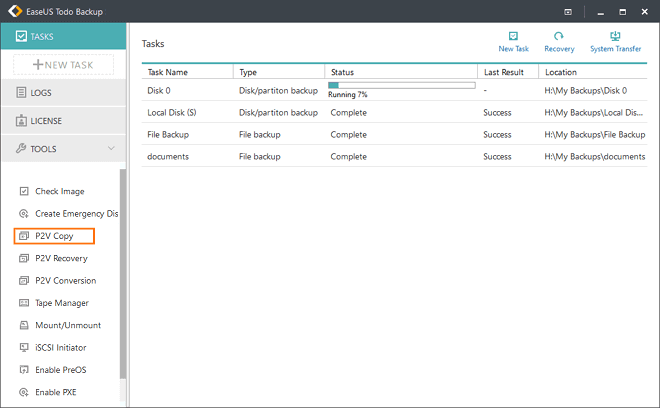Switch to the License sidebar item
The height and width of the screenshot is (408, 660).
tap(63, 121)
